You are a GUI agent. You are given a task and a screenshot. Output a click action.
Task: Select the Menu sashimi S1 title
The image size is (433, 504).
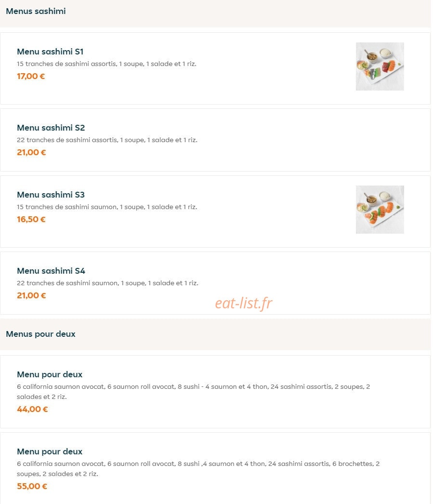[x=50, y=52]
